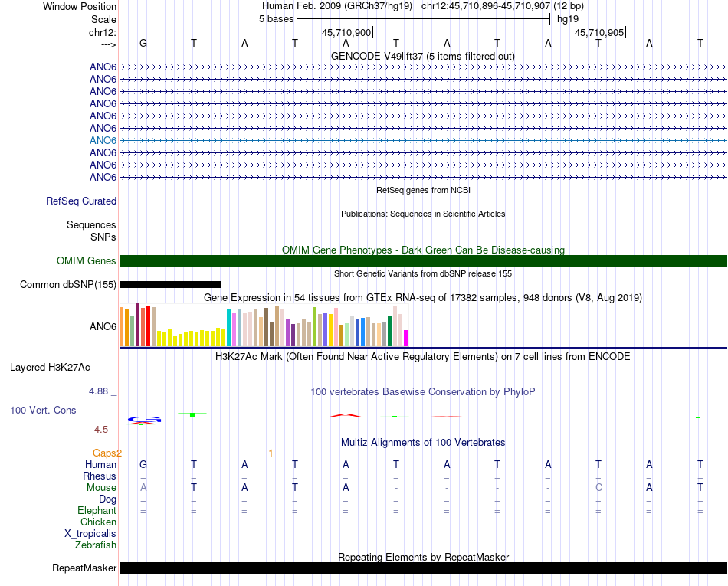The image size is (728, 586).
Task: Click the magenta bar in GTEx chart
Action: tap(406, 339)
